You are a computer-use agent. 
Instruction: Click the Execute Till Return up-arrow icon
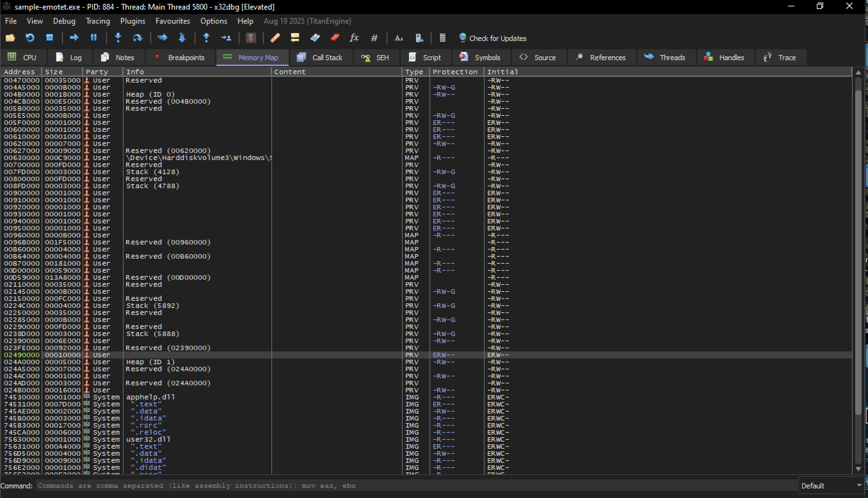206,38
